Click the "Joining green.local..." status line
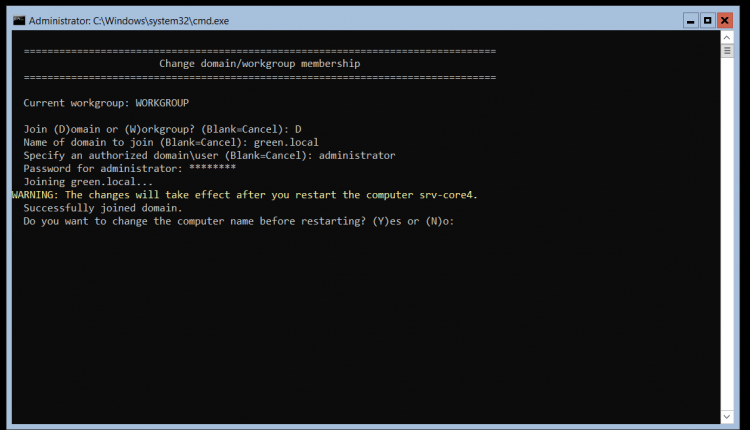Screen dimensions: 750x430 pyautogui.click(x=88, y=182)
